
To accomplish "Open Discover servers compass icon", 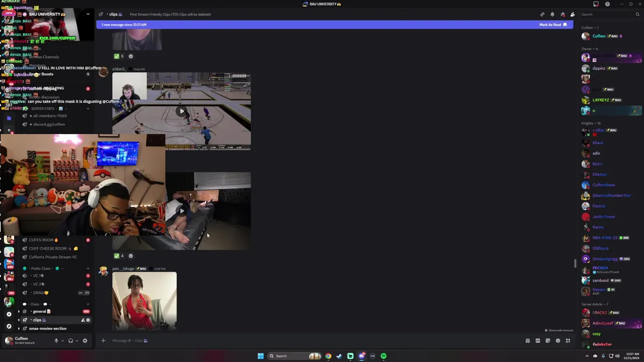I will coord(9,326).
